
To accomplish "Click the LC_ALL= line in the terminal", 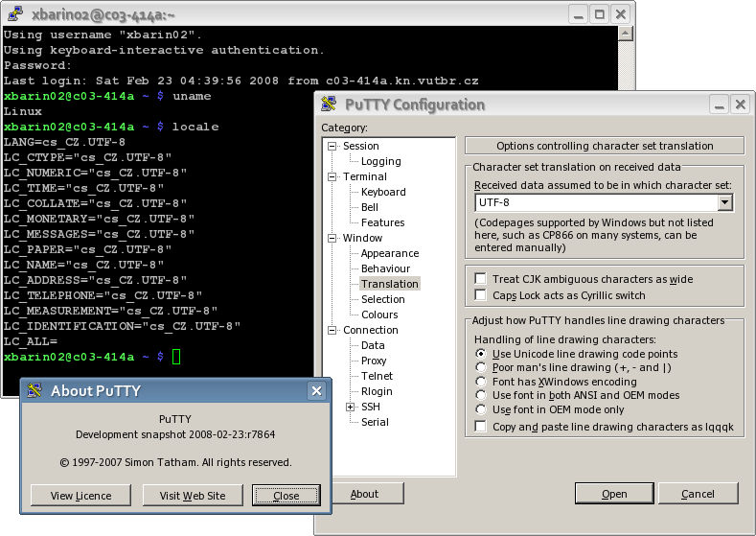I will tap(31, 341).
